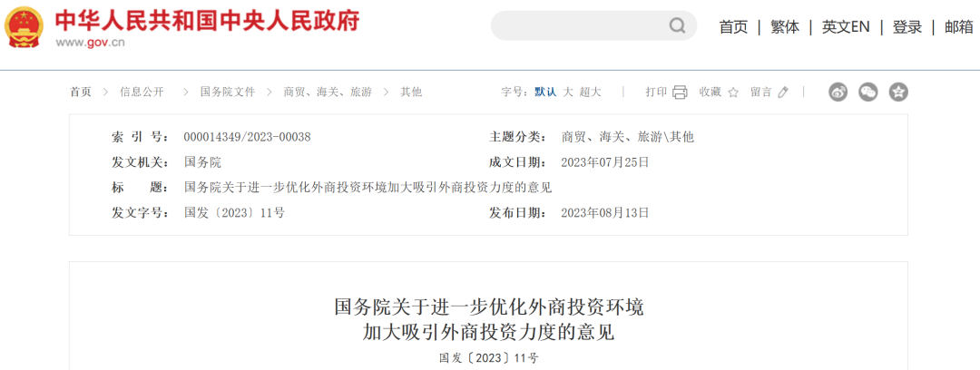Set font size to 大
The height and width of the screenshot is (370, 980).
[x=568, y=92]
